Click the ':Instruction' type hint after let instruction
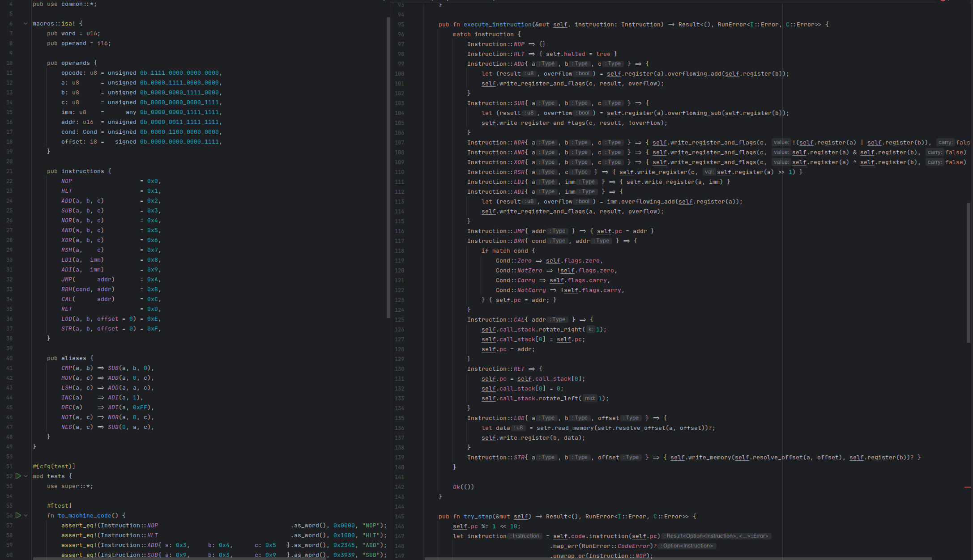 coord(525,536)
